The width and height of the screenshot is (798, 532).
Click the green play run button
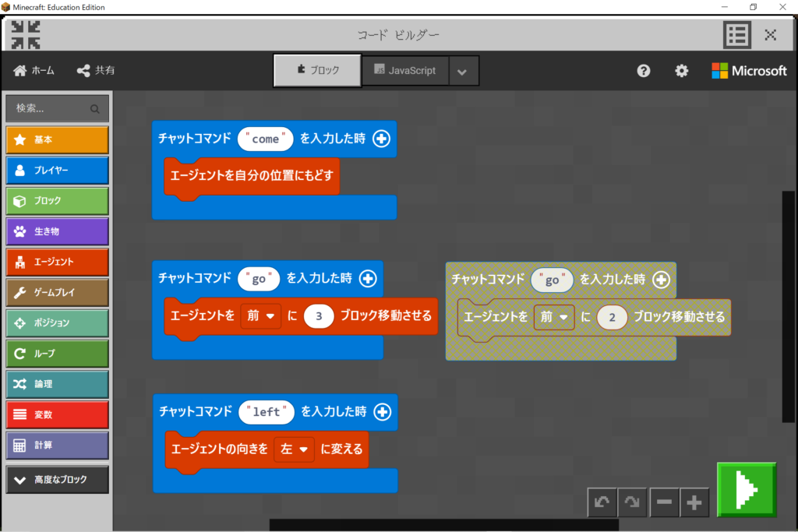click(747, 489)
